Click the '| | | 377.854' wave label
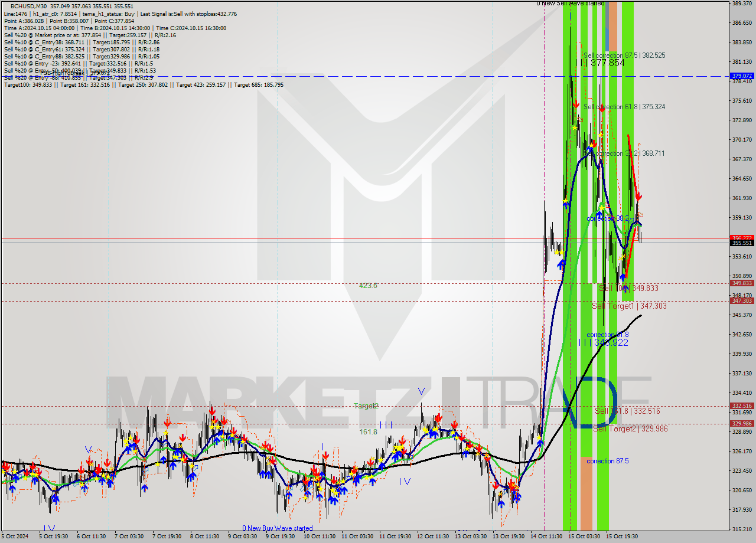The width and height of the screenshot is (756, 543). (601, 63)
